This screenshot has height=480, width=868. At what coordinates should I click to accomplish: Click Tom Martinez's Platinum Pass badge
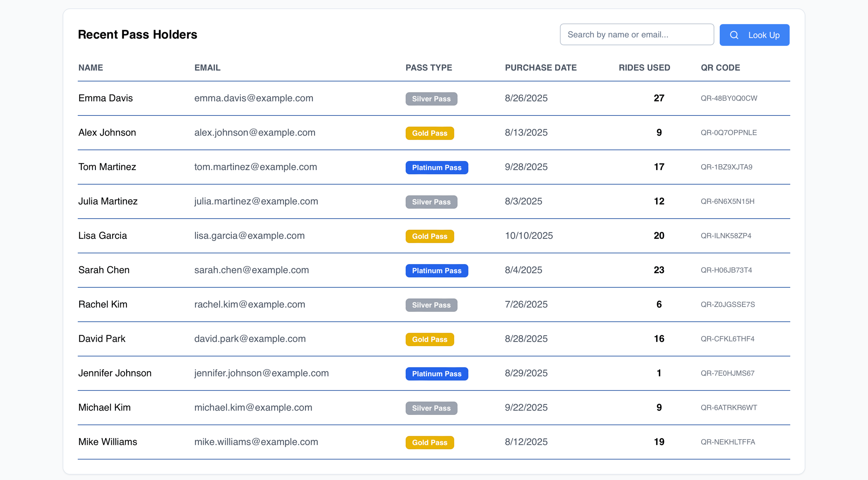[x=437, y=168]
